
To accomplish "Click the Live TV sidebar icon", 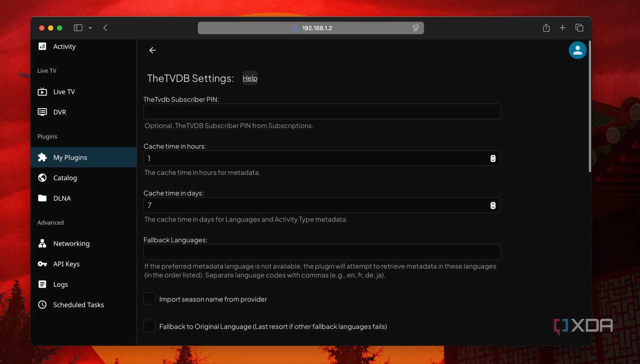I will pyautogui.click(x=42, y=92).
